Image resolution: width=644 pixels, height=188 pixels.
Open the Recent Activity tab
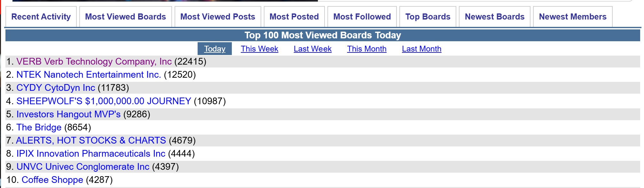41,17
